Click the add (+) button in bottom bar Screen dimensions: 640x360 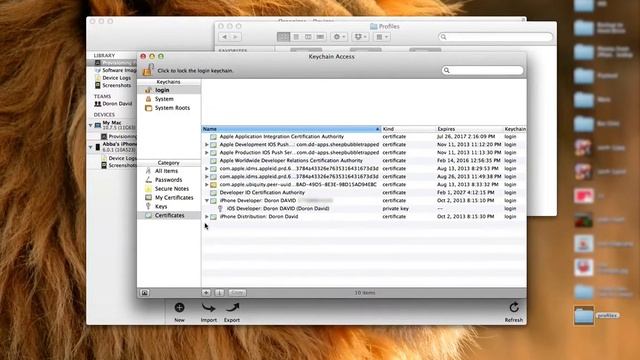[x=206, y=293]
